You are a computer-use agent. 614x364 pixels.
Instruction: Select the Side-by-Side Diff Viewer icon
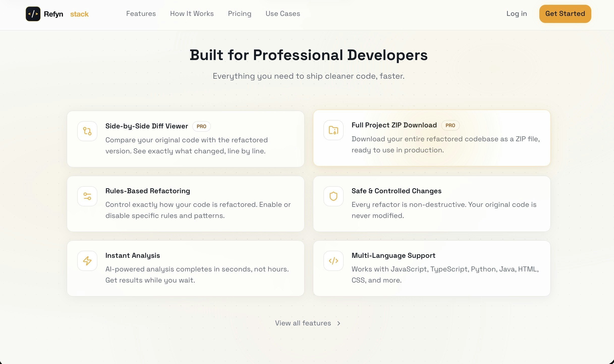pyautogui.click(x=87, y=131)
